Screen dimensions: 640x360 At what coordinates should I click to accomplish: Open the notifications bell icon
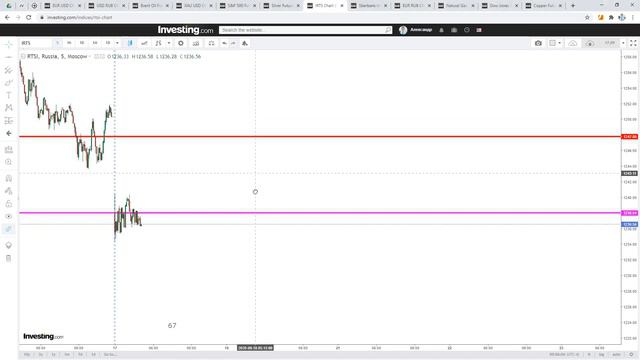441,30
